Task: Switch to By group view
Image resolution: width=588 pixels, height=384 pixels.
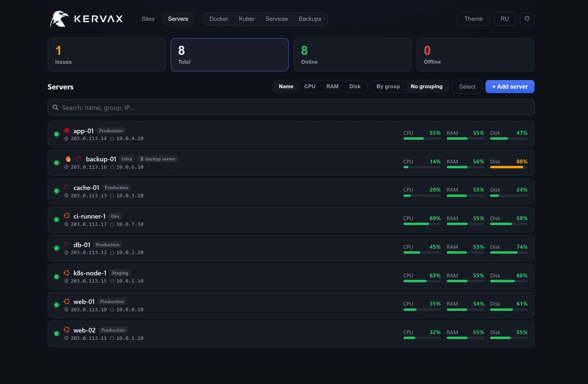Action: 388,87
